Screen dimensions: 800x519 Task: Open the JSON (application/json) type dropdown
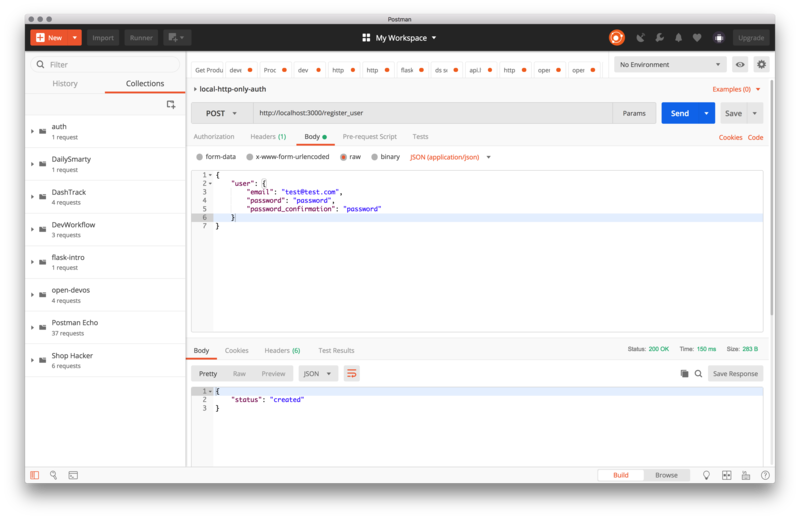tap(450, 157)
